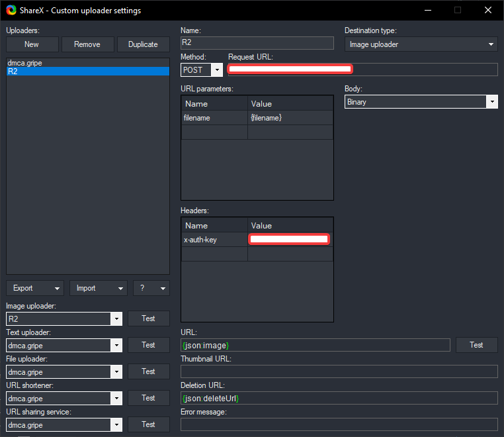
Task: Click the Thumbnail URL input field
Action: pyautogui.click(x=339, y=371)
